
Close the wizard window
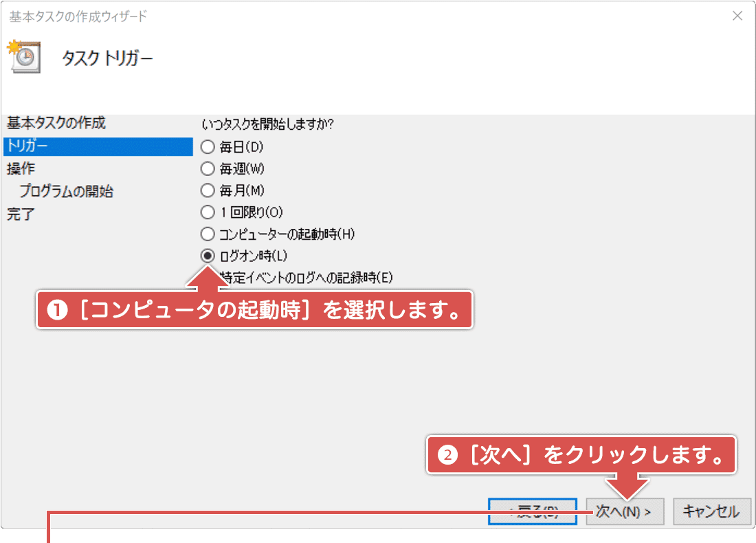click(737, 15)
